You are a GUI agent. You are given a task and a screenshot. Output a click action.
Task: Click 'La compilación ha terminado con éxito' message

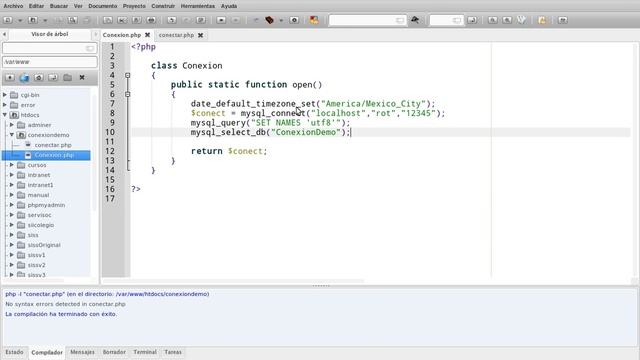point(61,314)
